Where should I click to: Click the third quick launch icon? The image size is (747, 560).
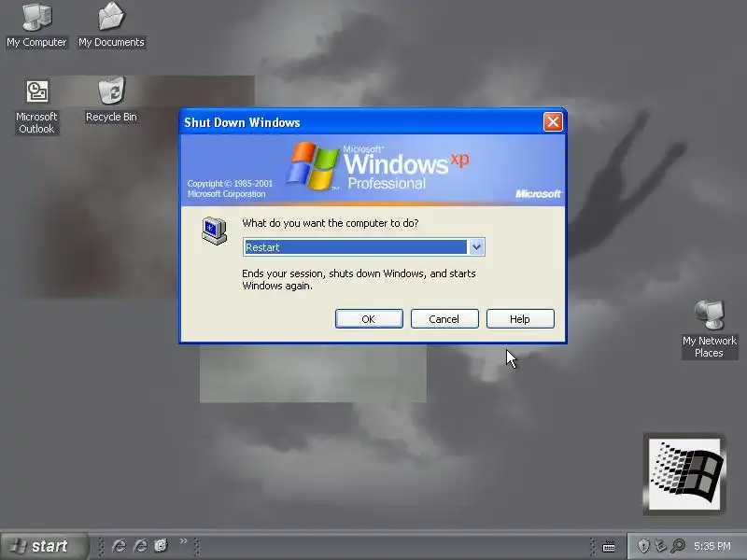pos(162,545)
